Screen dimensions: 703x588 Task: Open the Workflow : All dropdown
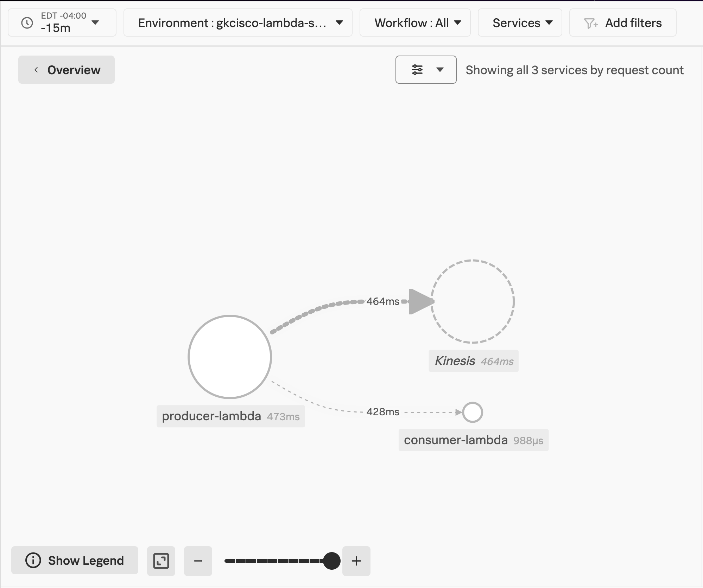(x=415, y=23)
